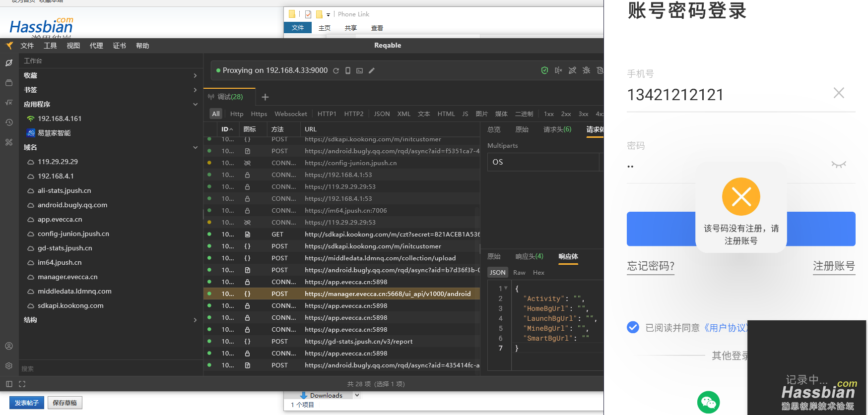Click the 《用户协议》 link
868x415 pixels.
(725, 328)
